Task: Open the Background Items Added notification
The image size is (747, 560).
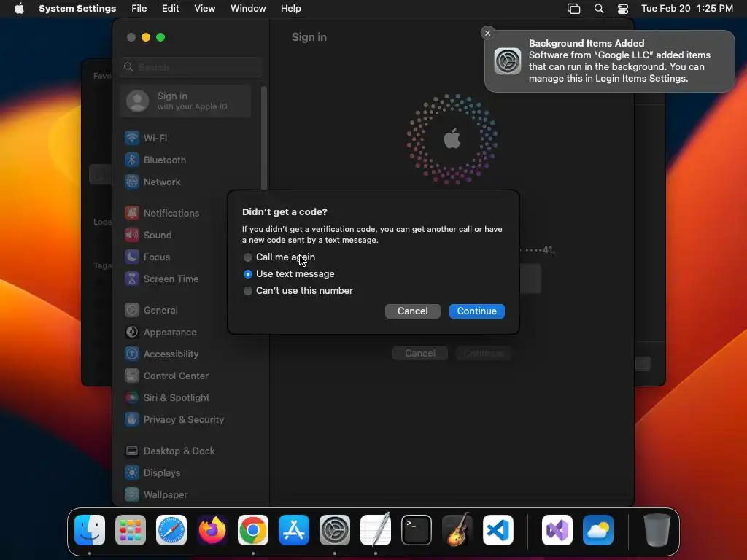Action: (609, 61)
